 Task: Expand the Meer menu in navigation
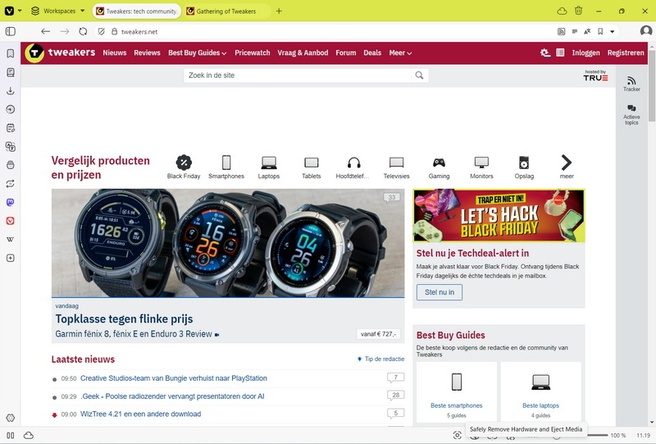400,53
